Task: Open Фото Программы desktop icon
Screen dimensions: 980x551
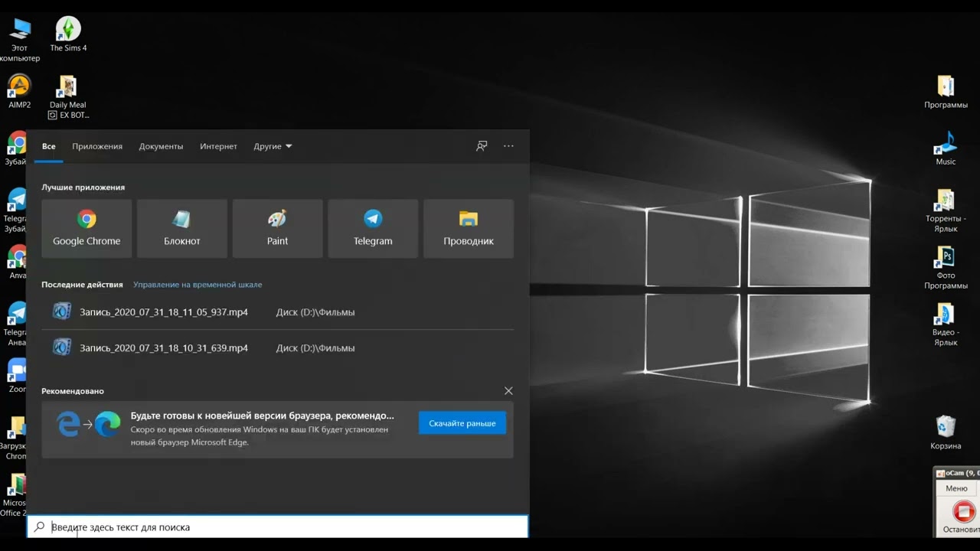Action: (x=946, y=267)
